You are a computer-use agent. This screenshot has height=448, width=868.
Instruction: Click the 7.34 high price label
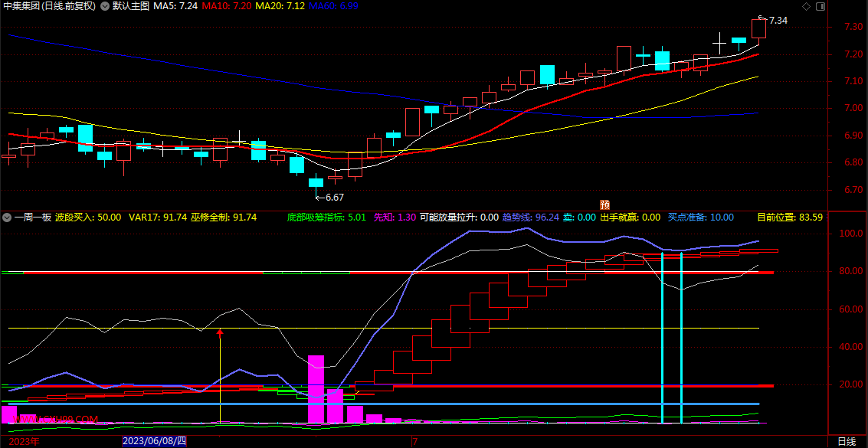coord(778,21)
